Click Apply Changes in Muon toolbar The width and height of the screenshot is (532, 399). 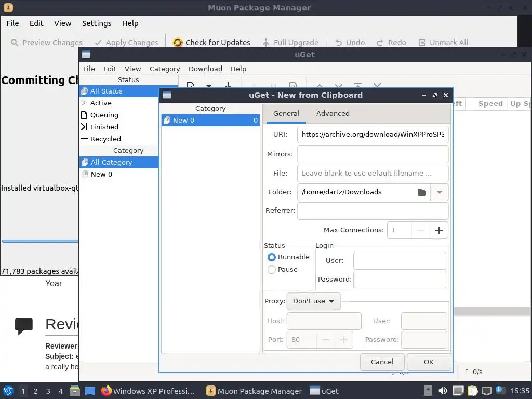126,43
